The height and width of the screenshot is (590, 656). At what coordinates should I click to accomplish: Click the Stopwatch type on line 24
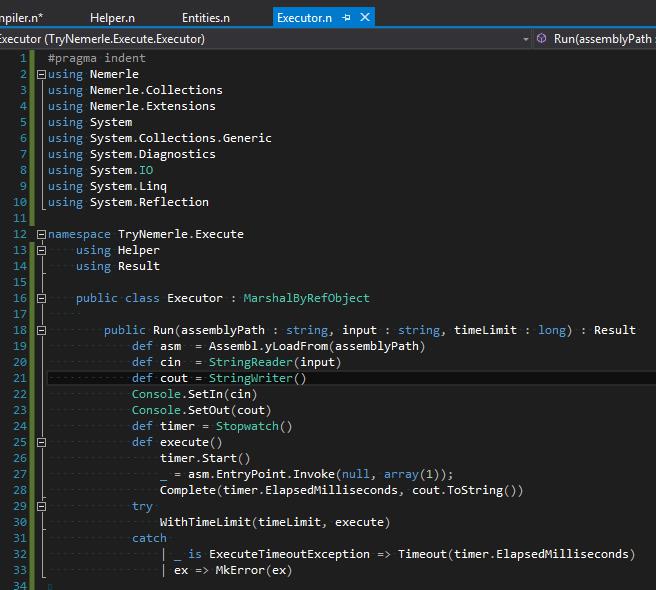(250, 426)
